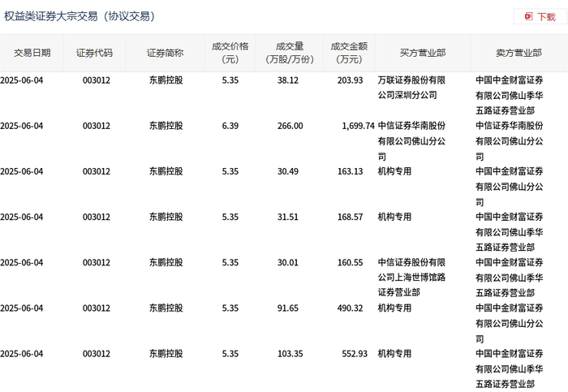Select the volume cell 30.01
The width and height of the screenshot is (568, 392).
click(288, 263)
